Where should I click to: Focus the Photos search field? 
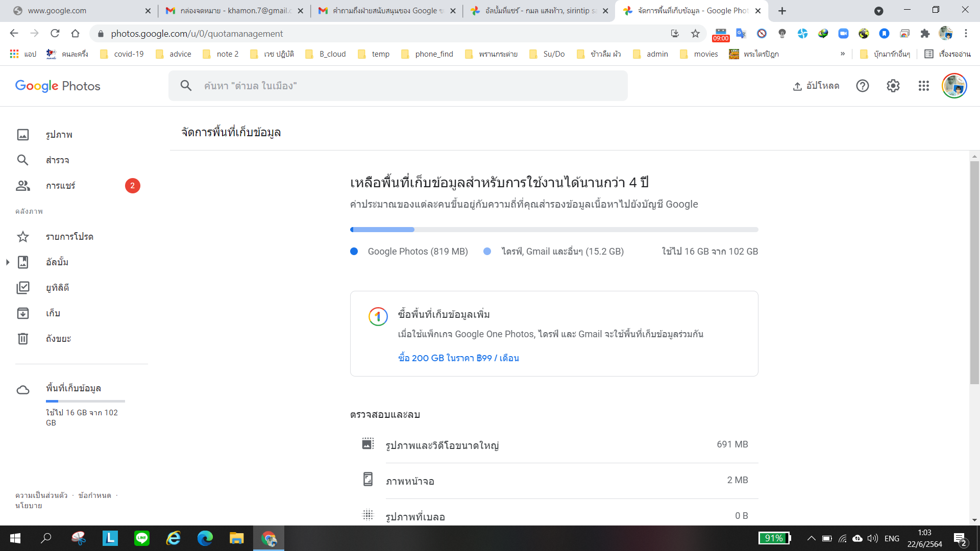coord(398,86)
